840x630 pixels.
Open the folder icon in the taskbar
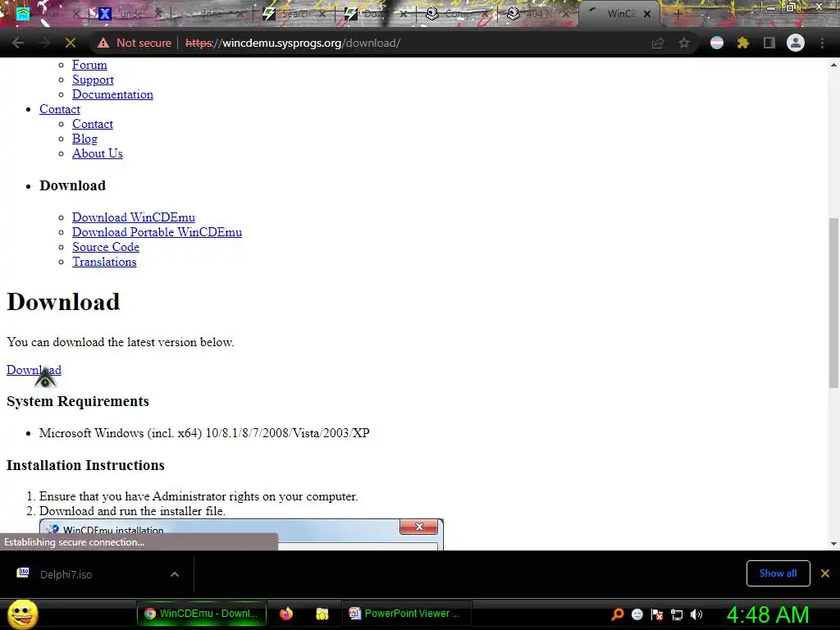coord(322,614)
